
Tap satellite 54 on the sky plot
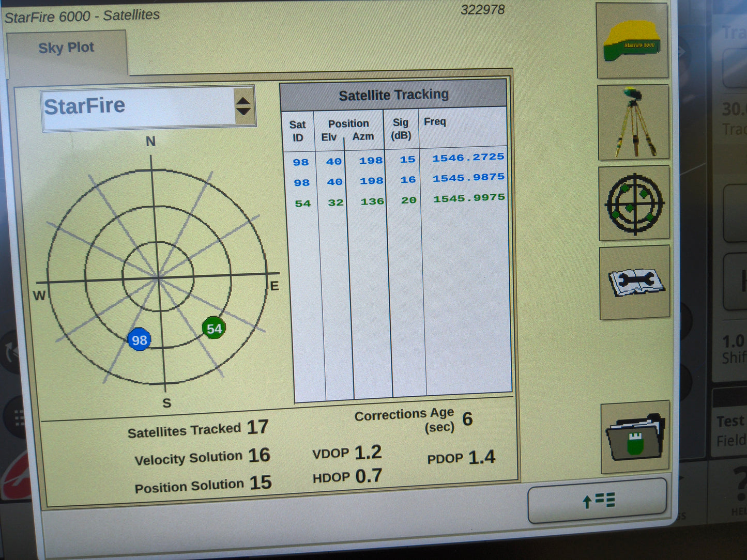pyautogui.click(x=214, y=329)
